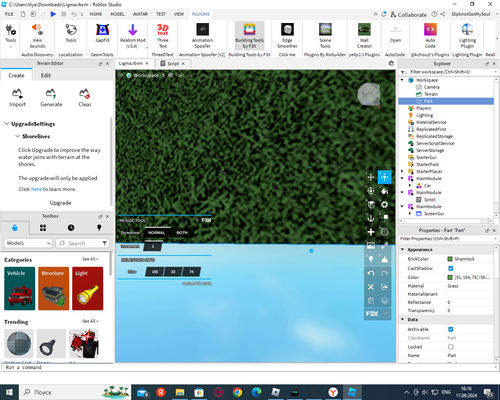Toggle Building Tools by F3X

point(249,36)
